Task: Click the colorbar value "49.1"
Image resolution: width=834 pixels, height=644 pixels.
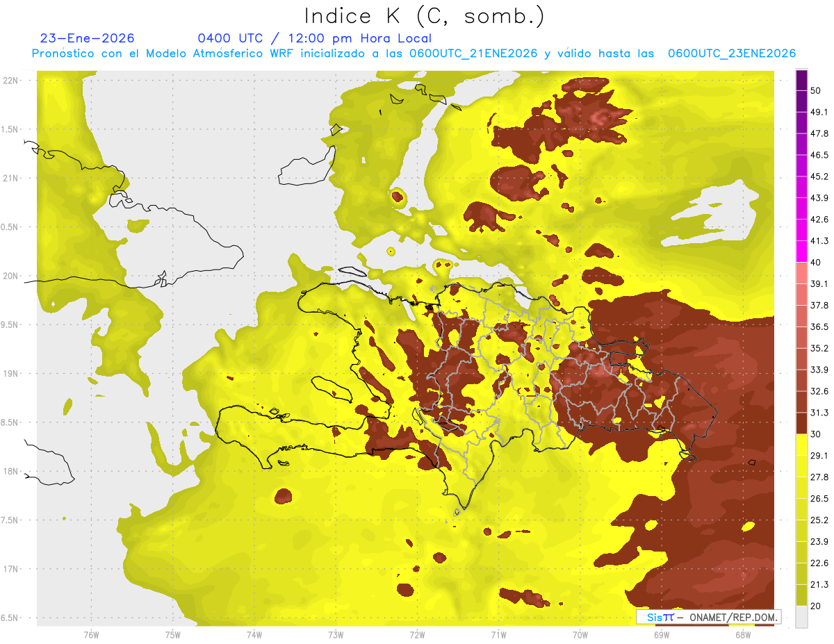Action: pos(819,112)
